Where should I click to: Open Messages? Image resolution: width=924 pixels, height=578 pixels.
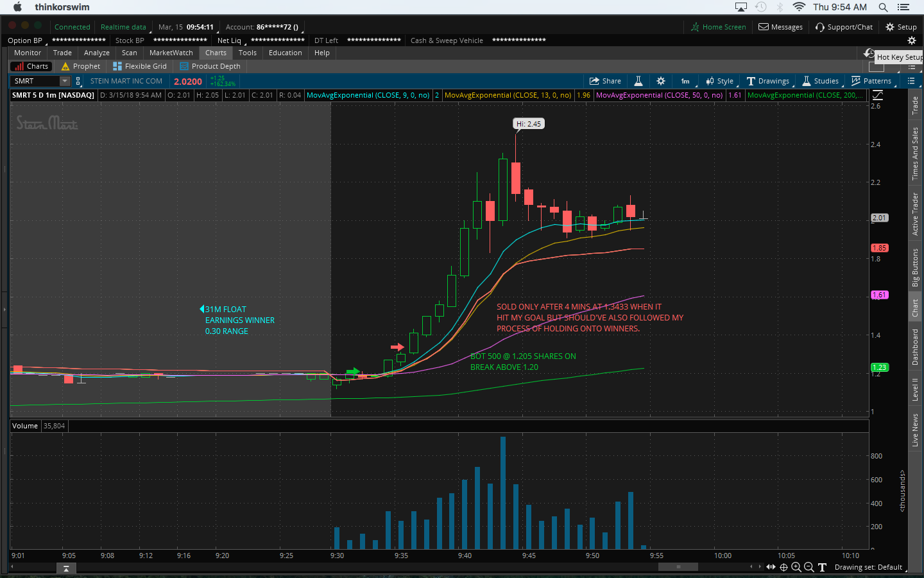pos(781,27)
